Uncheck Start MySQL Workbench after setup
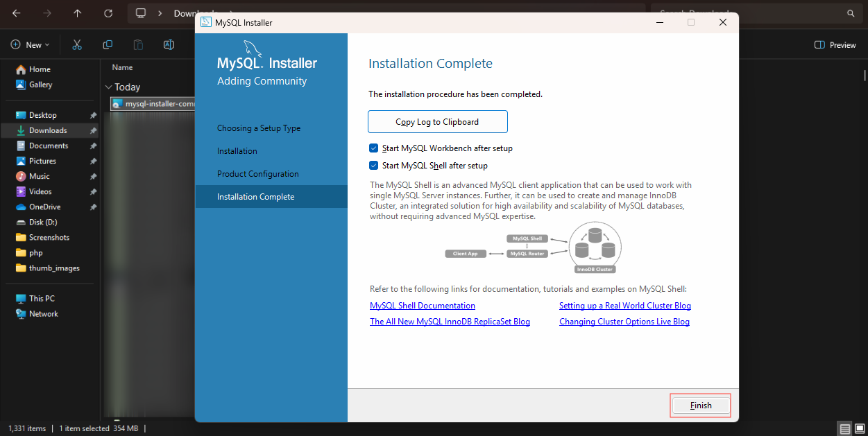The image size is (868, 436). click(374, 148)
